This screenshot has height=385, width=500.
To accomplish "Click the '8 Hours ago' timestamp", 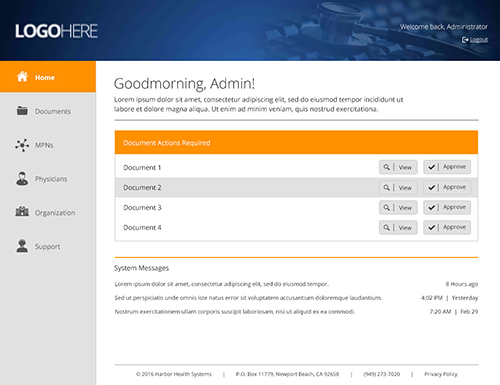I will (462, 284).
